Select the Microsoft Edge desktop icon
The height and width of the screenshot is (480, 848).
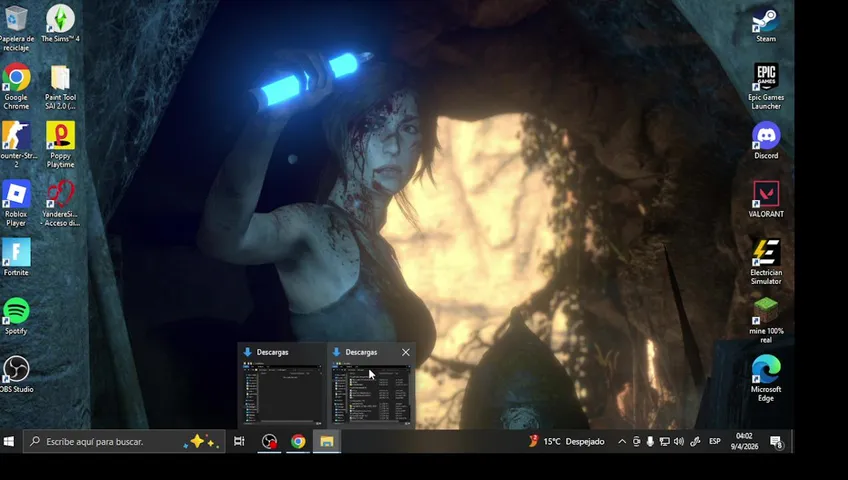pos(766,378)
